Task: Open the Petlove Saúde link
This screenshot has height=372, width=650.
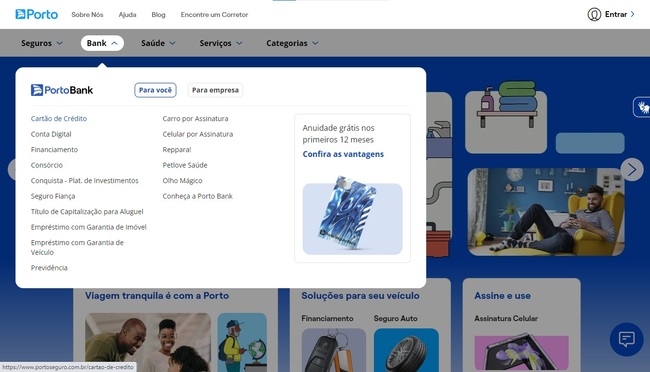Action: click(x=185, y=165)
